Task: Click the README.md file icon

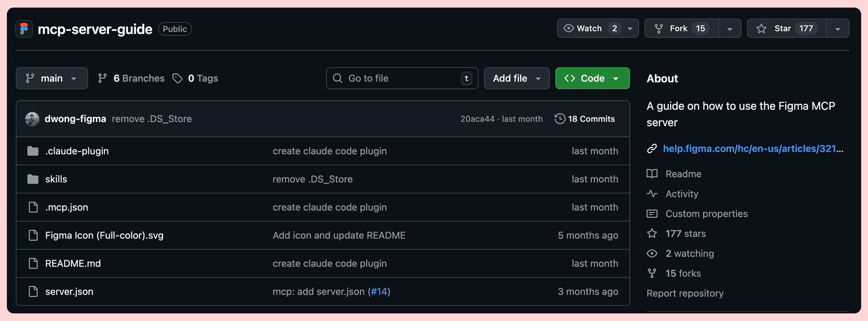Action: 33,263
